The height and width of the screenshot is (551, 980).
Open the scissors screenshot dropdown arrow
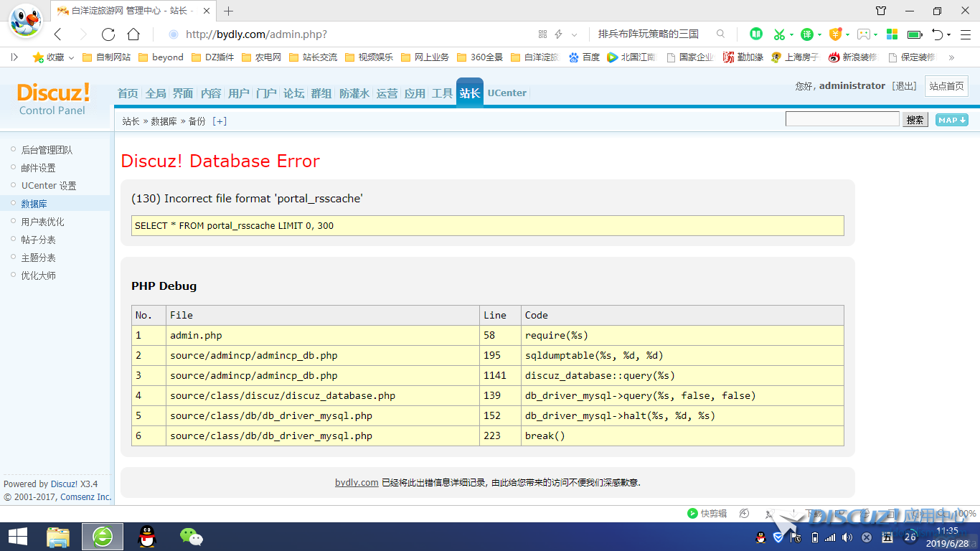tap(791, 34)
